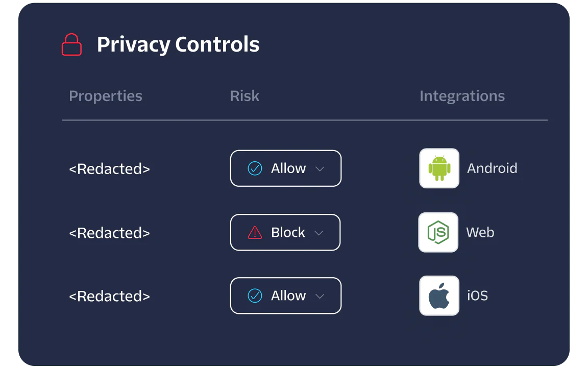588x368 pixels.
Task: Sort by the Properties column header
Action: click(x=106, y=96)
